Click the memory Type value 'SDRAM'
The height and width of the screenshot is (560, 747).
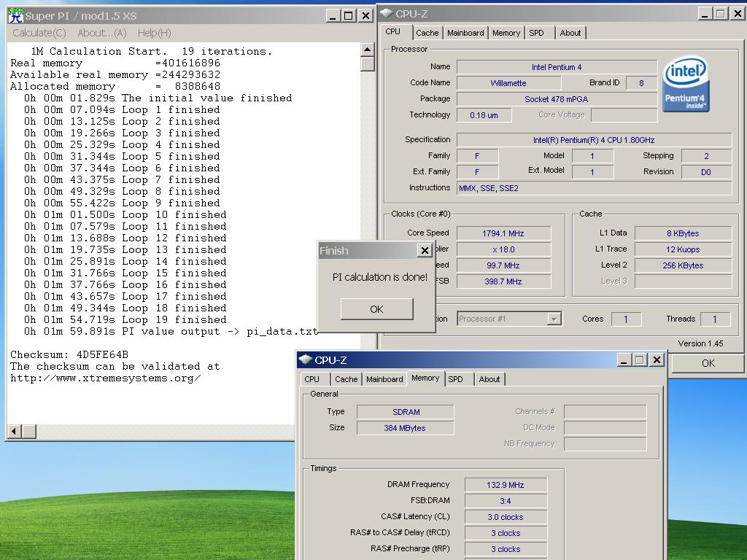(x=406, y=412)
